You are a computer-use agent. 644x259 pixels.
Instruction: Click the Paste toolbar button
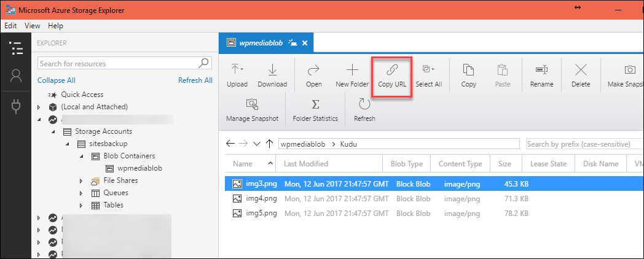pyautogui.click(x=503, y=75)
